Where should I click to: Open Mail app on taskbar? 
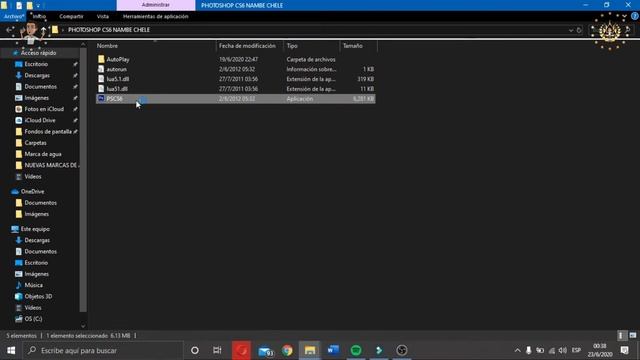click(x=266, y=351)
